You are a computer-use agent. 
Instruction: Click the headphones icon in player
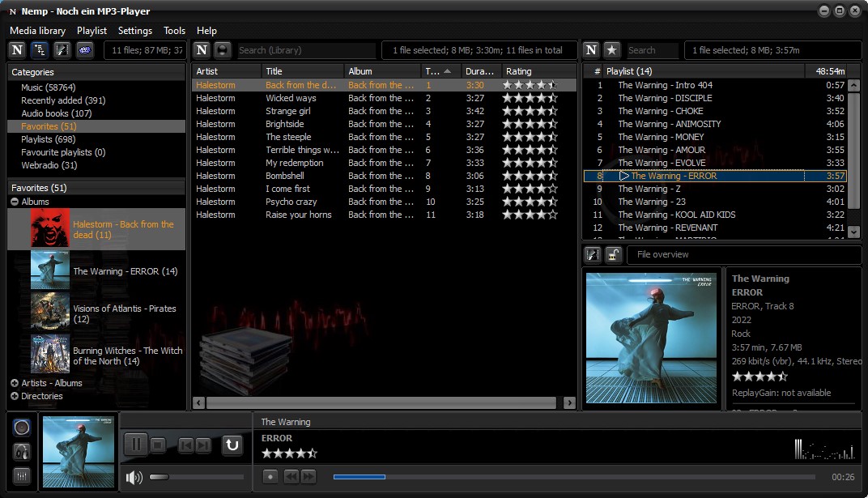coord(22,452)
